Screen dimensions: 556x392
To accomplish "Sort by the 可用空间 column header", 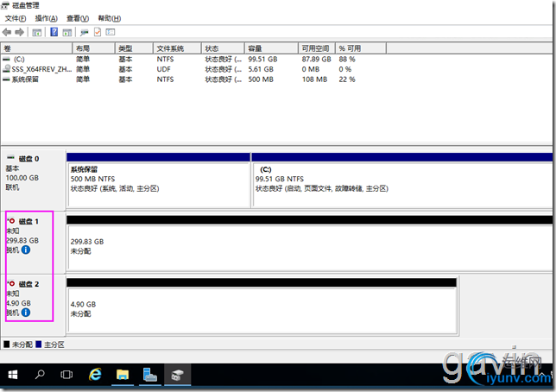I will 317,48.
